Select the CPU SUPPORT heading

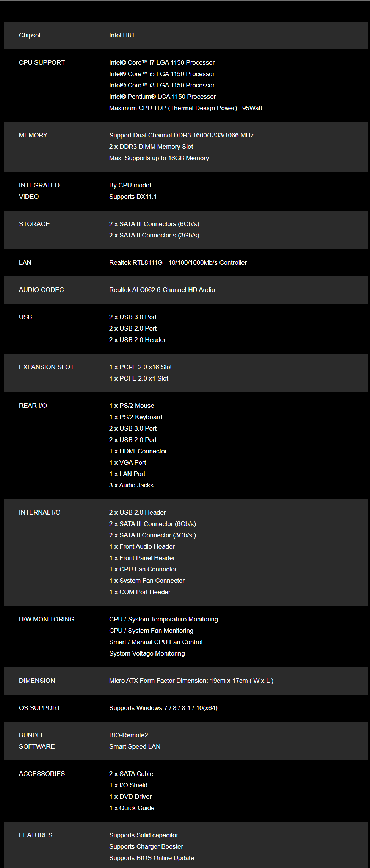42,62
